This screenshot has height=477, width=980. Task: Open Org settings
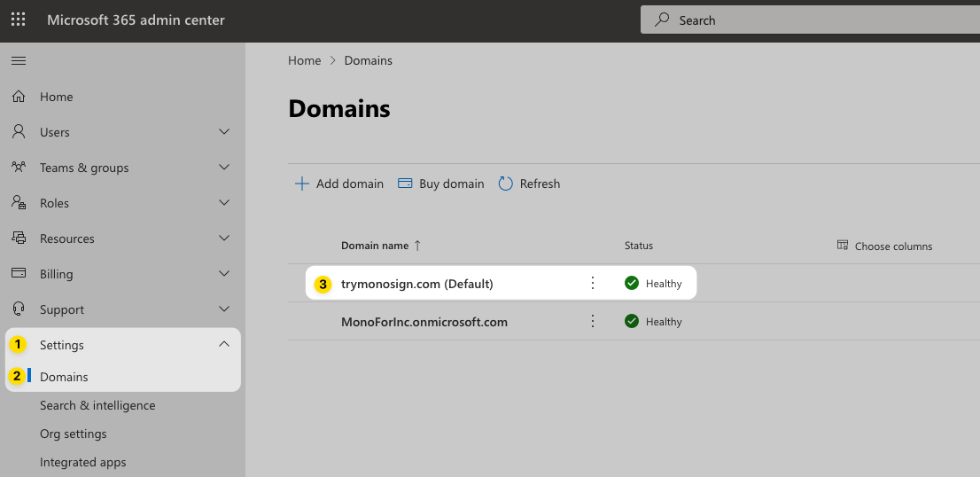(74, 434)
